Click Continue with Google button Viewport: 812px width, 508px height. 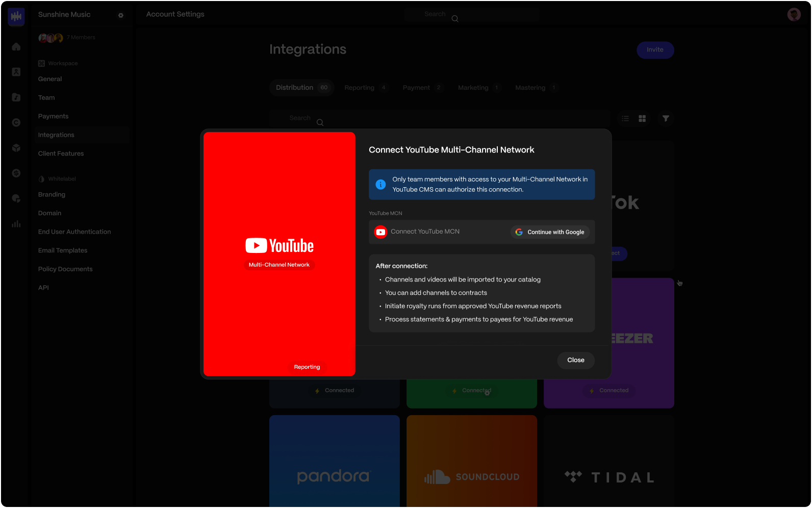550,232
